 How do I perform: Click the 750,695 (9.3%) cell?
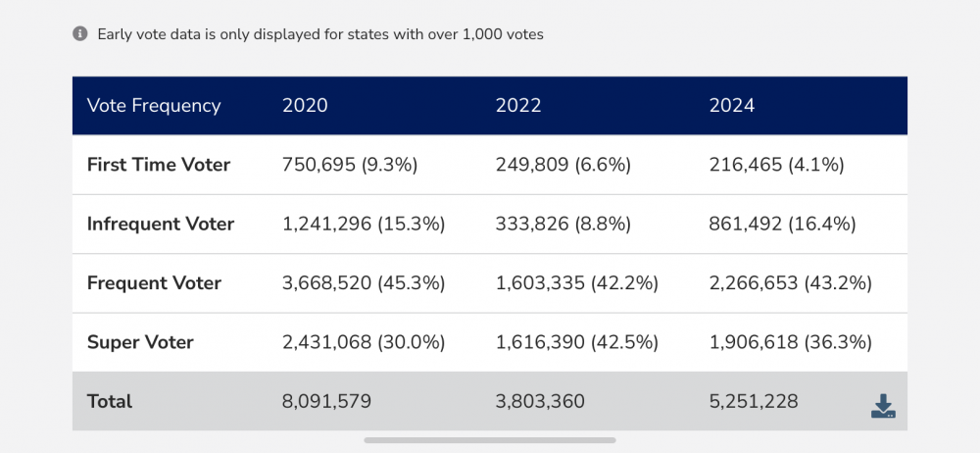pos(350,165)
